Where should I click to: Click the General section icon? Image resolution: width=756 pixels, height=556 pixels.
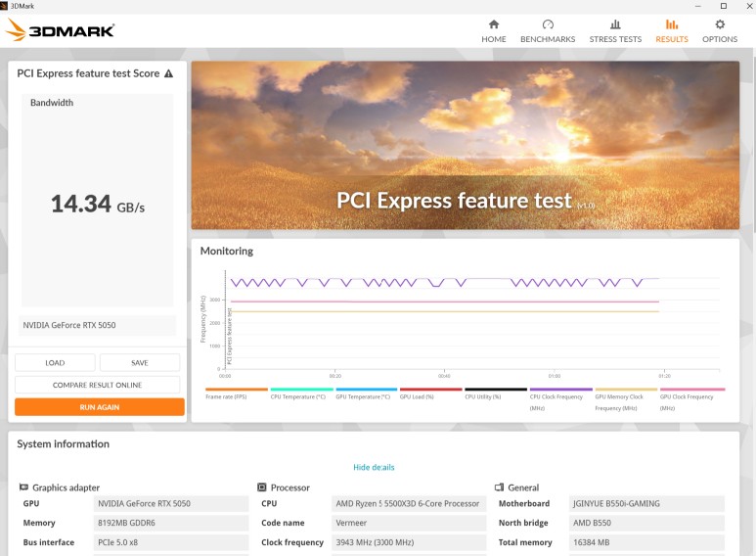click(x=499, y=487)
